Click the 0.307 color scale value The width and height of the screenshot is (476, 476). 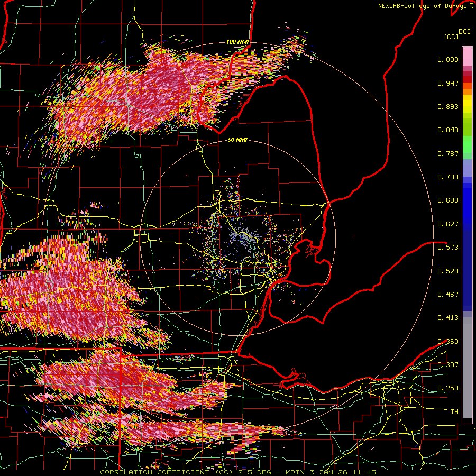pyautogui.click(x=448, y=365)
